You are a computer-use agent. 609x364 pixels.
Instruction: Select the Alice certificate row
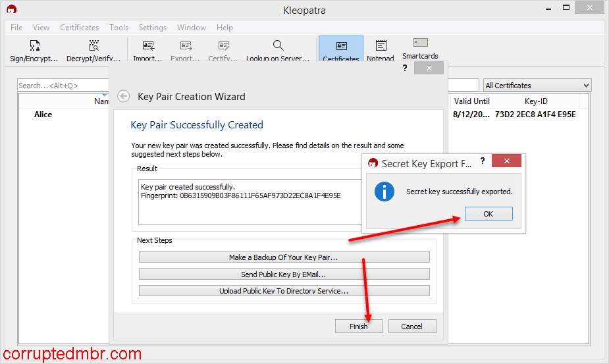(x=43, y=115)
